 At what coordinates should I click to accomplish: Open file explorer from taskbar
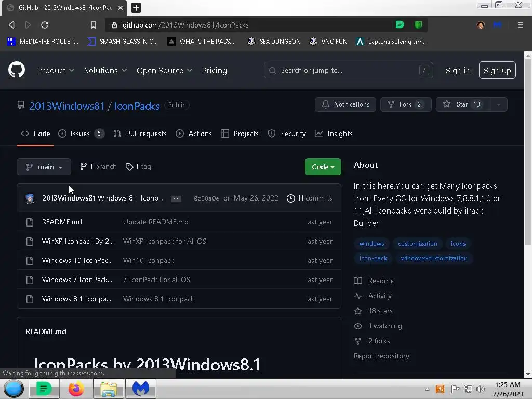pyautogui.click(x=108, y=389)
